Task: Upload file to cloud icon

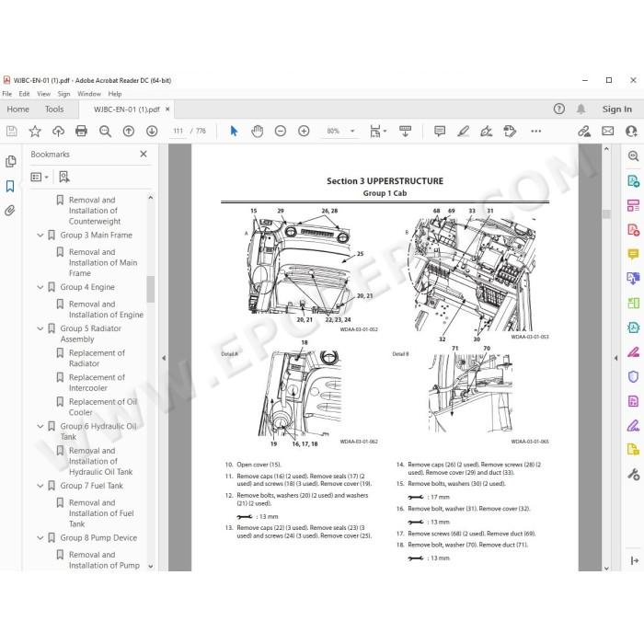Action: tap(58, 131)
